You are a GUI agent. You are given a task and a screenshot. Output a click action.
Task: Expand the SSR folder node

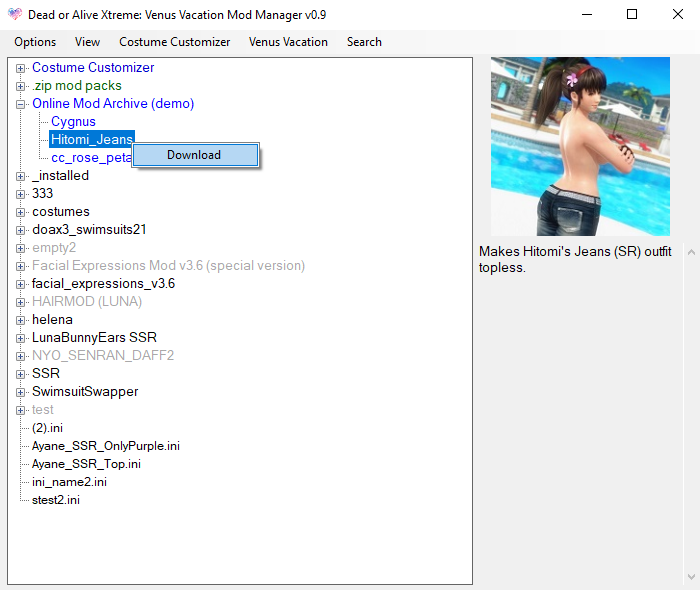tap(20, 374)
